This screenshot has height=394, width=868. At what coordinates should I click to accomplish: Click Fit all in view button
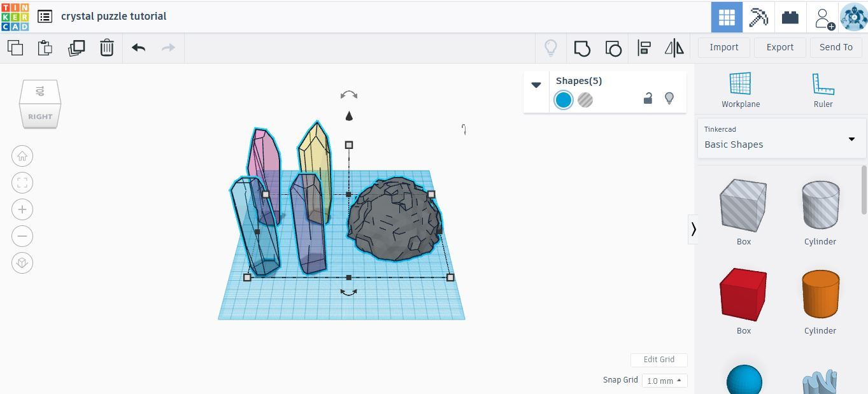click(x=22, y=183)
